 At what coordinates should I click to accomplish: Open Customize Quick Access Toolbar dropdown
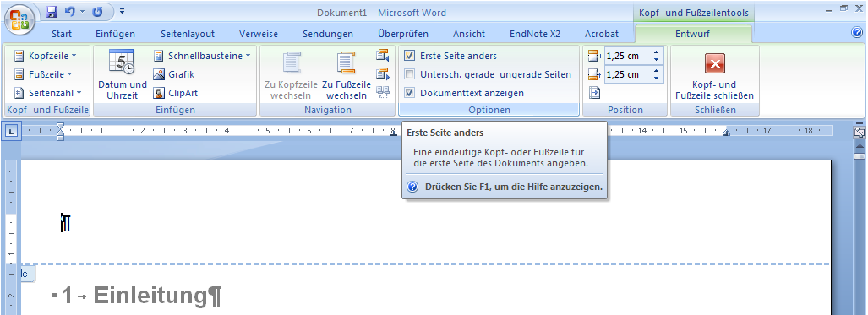(x=122, y=12)
